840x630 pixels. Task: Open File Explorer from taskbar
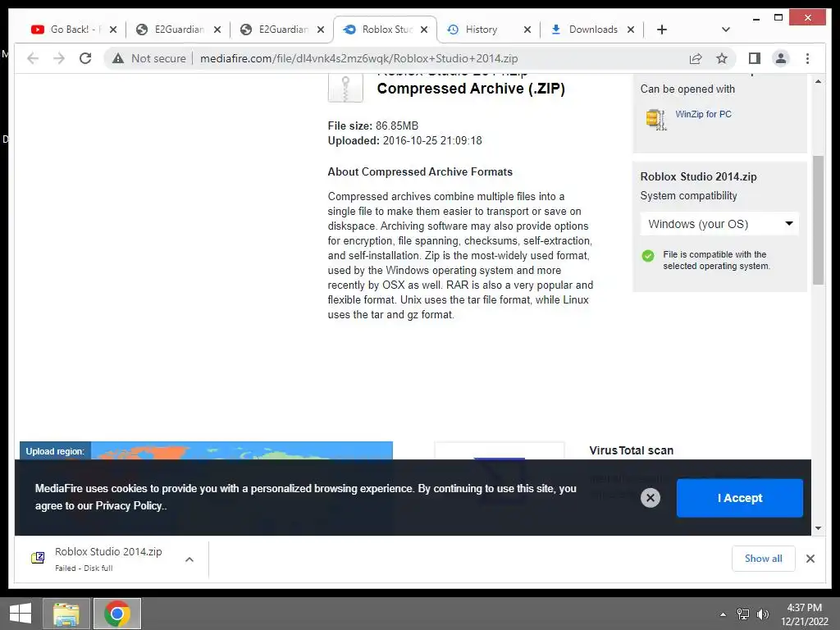(x=66, y=614)
